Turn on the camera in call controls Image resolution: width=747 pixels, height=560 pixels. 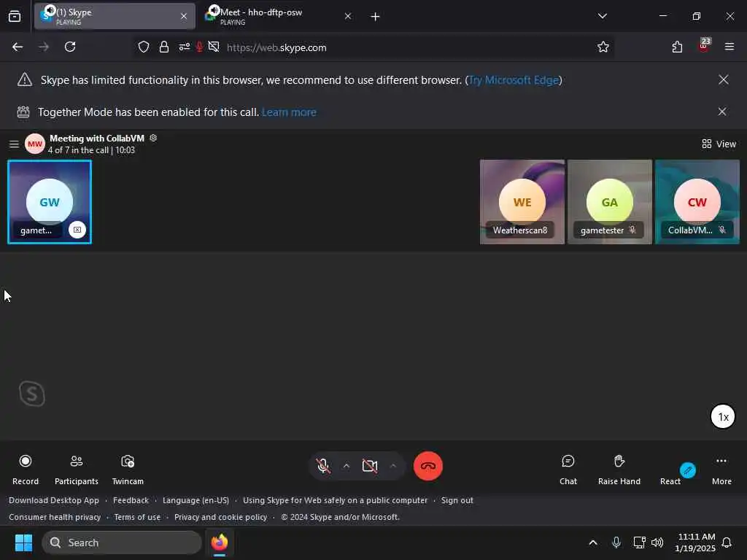(x=370, y=466)
